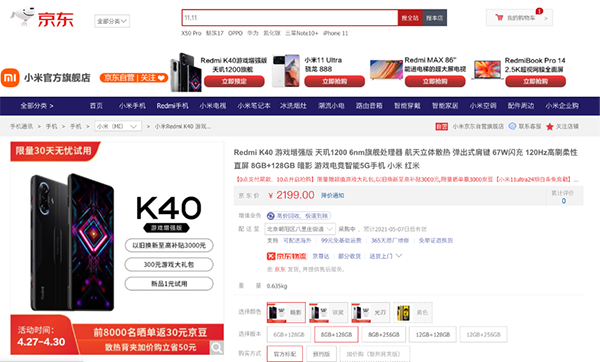Click 立即抢购 for Redmi MAX 86
This screenshot has height=362, width=600.
coord(435,81)
